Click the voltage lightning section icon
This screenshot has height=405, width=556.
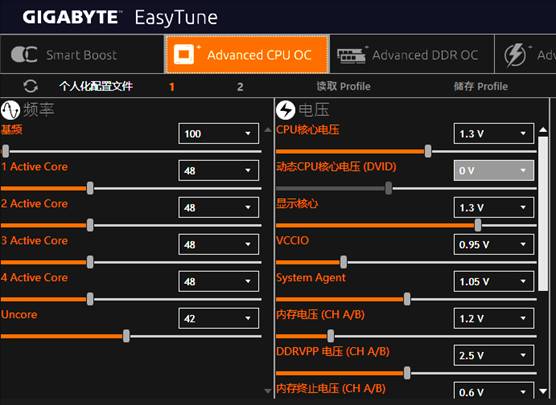pos(285,110)
